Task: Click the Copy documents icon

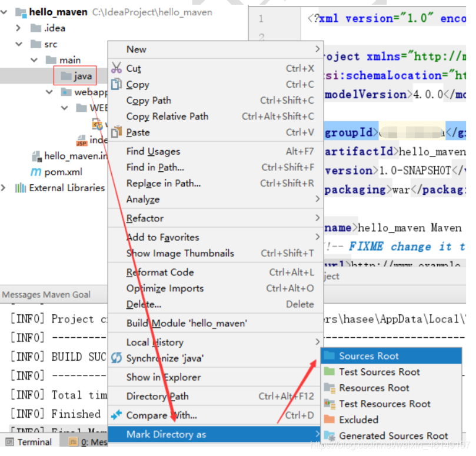Action: [x=116, y=84]
